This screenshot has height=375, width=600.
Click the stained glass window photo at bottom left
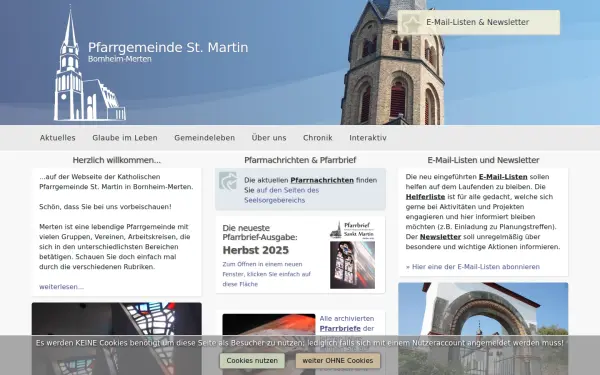(117, 339)
